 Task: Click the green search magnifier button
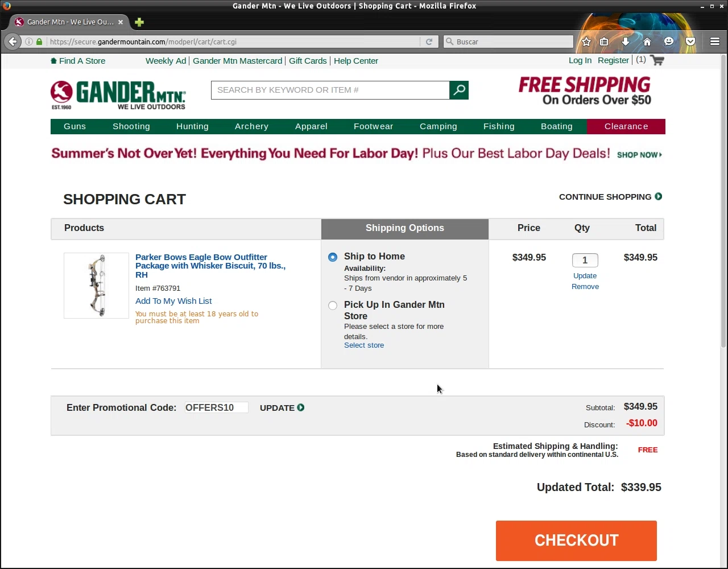pyautogui.click(x=459, y=90)
